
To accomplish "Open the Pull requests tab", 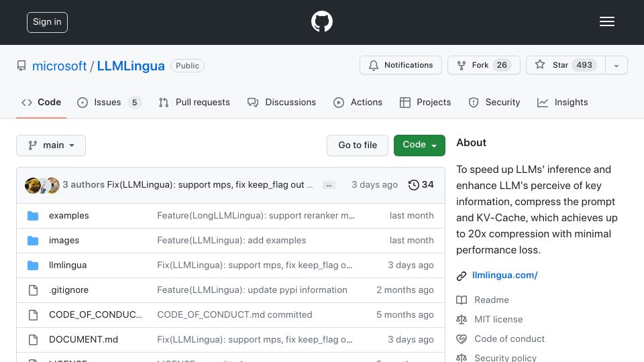I will click(195, 102).
